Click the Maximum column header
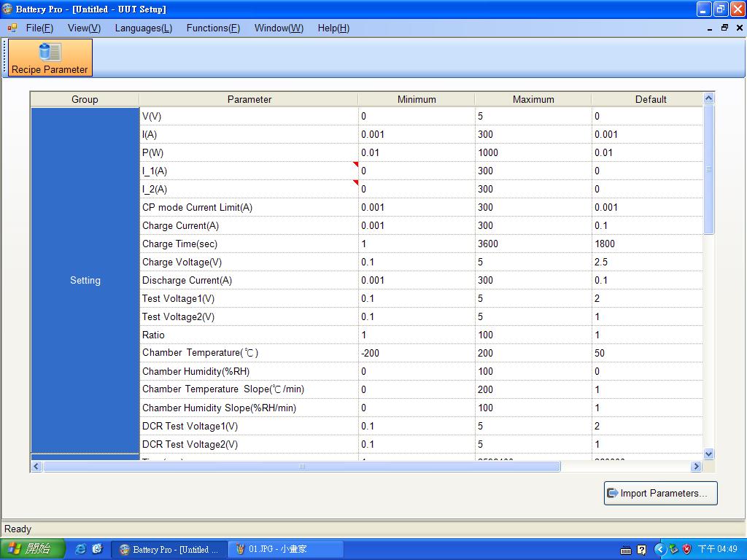Image resolution: width=747 pixels, height=560 pixels. click(533, 99)
